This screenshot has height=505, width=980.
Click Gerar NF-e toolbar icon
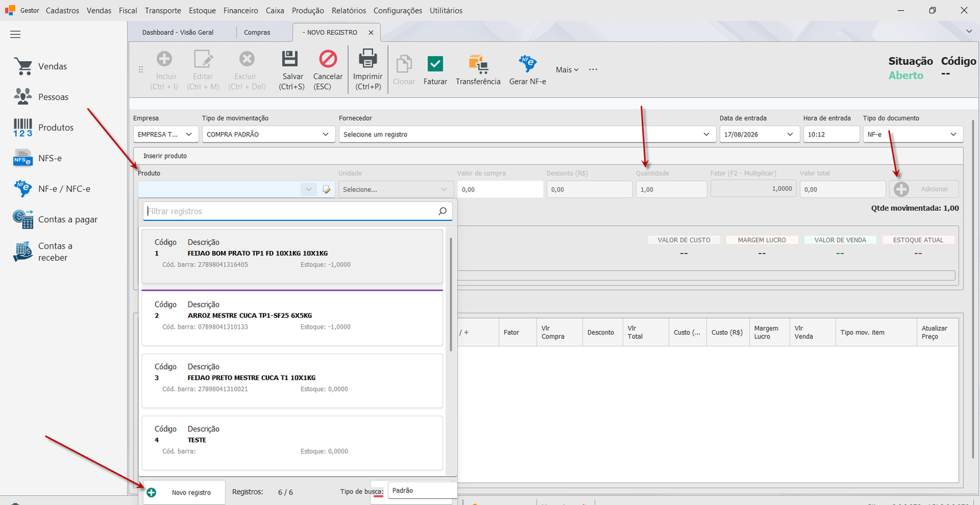(x=527, y=64)
